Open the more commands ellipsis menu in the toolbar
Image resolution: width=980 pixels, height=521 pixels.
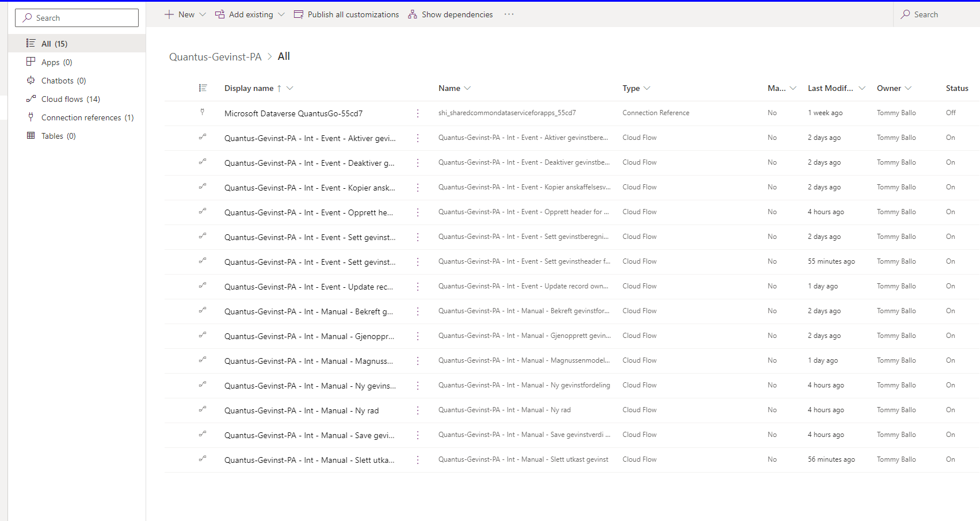509,14
